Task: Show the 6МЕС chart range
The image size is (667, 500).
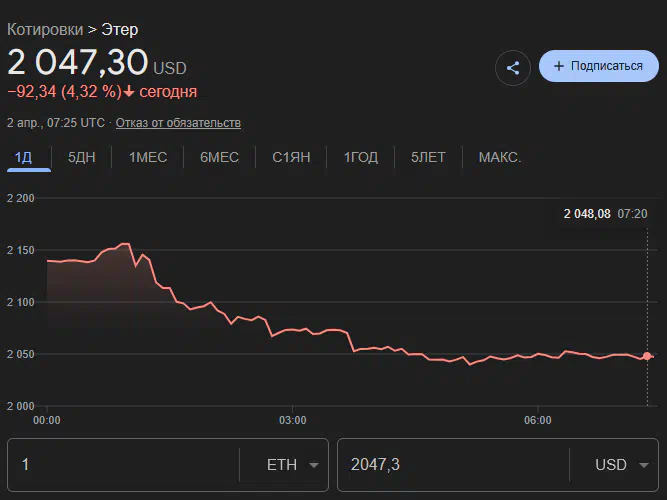Action: point(219,157)
